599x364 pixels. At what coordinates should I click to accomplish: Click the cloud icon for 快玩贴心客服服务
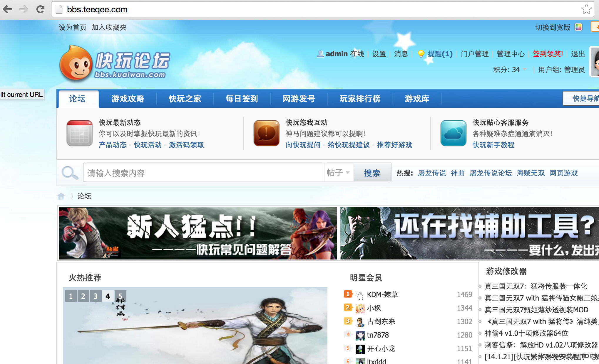(454, 133)
